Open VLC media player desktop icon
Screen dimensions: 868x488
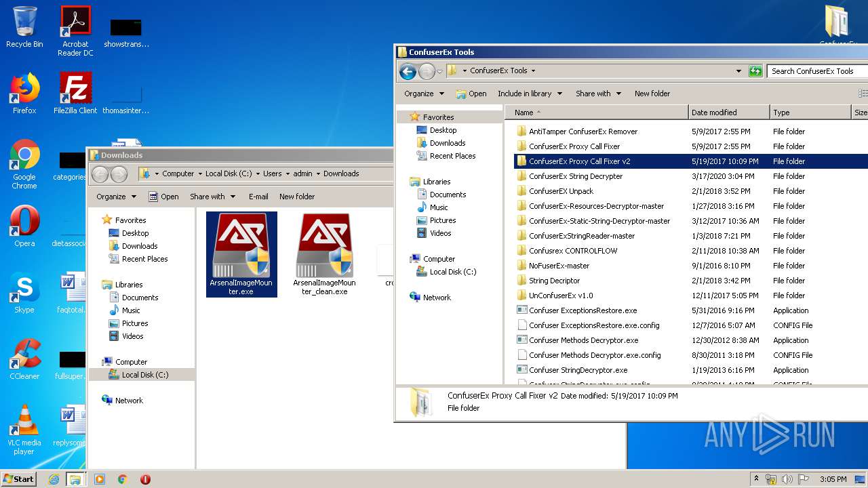click(24, 430)
